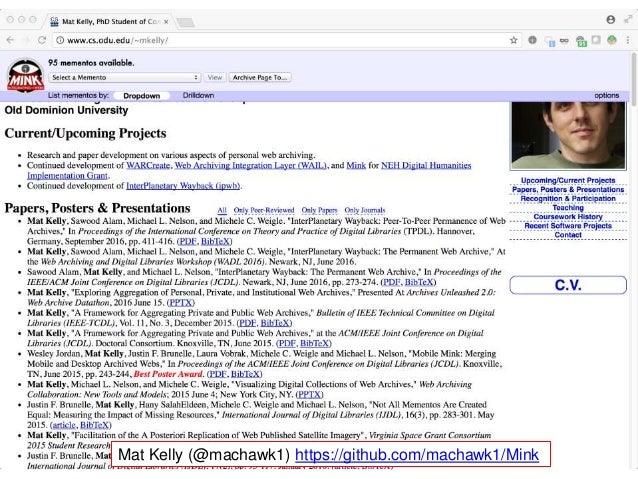
Task: Go to Teaching section
Action: 568,208
